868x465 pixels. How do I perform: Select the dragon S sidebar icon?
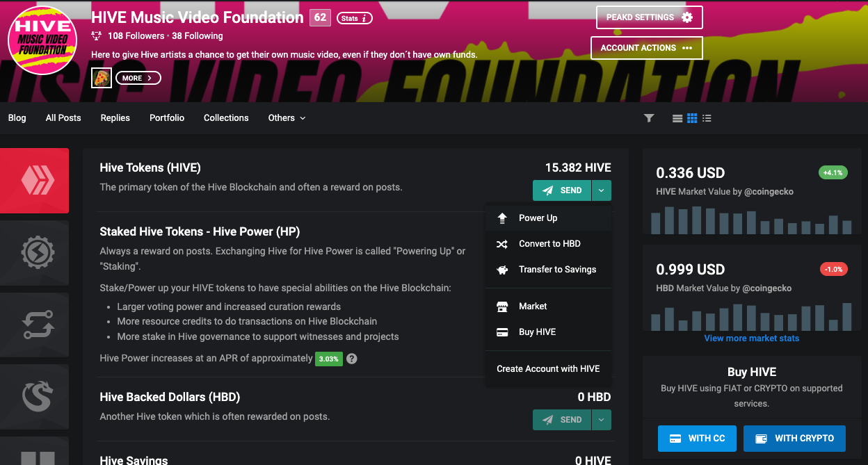(34, 397)
